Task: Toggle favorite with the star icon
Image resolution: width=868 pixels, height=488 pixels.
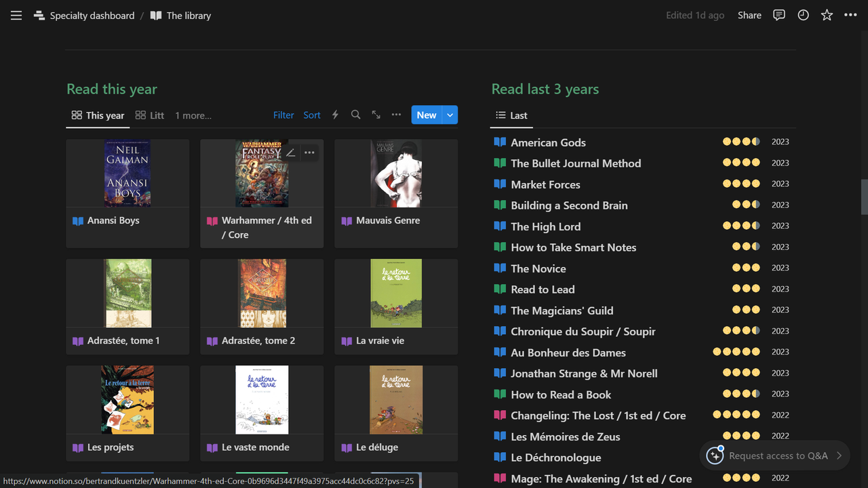Action: coord(827,15)
